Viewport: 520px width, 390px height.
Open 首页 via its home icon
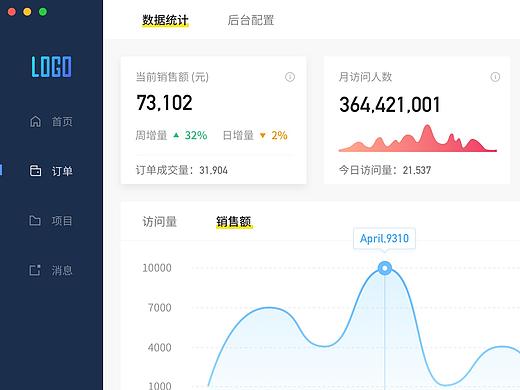tap(35, 121)
